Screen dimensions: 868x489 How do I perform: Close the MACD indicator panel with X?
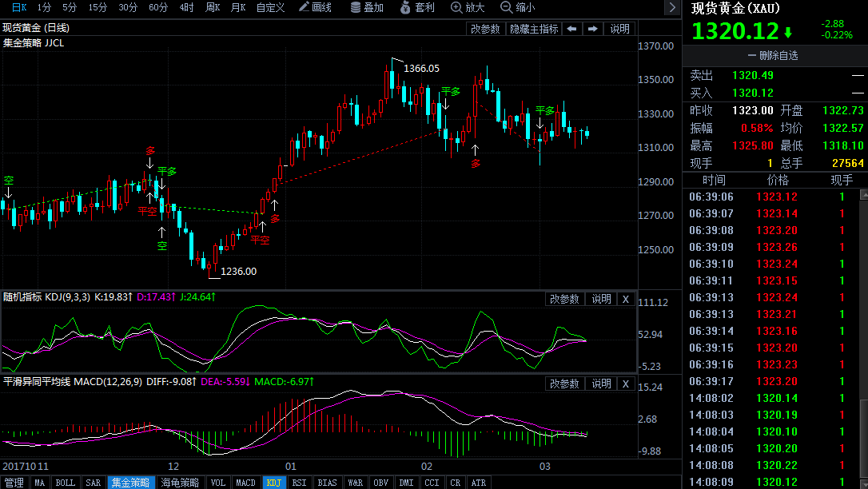click(x=626, y=384)
